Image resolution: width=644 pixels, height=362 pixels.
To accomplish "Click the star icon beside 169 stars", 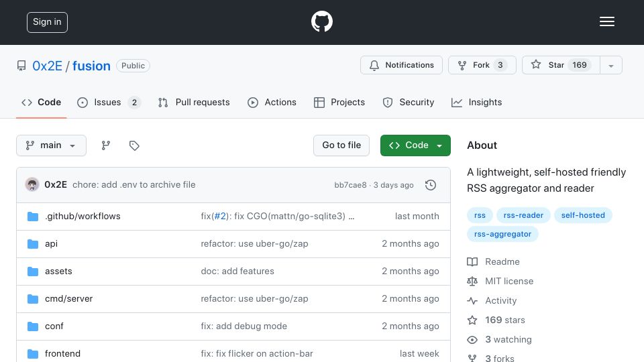I will pos(472,320).
